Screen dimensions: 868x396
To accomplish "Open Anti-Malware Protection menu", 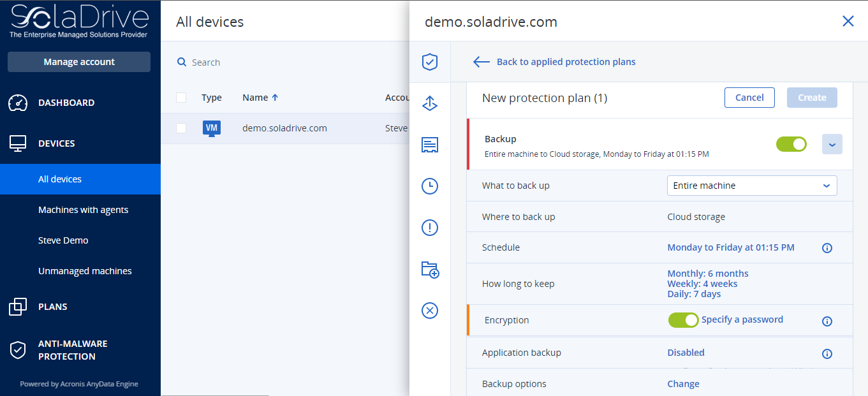I will (x=73, y=350).
